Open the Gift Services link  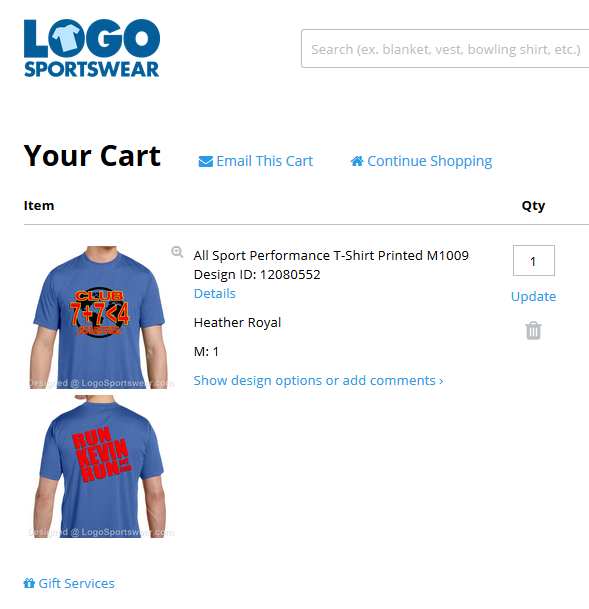coord(76,583)
